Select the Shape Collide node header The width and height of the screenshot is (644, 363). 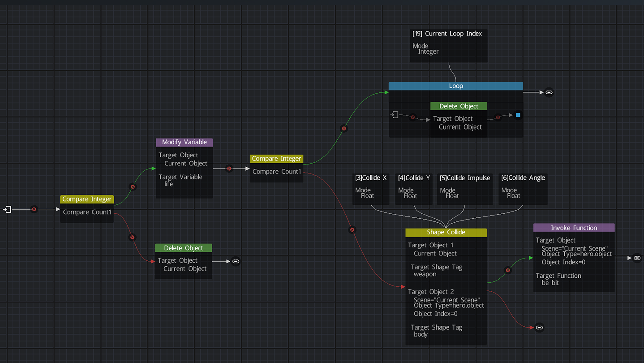point(446,232)
